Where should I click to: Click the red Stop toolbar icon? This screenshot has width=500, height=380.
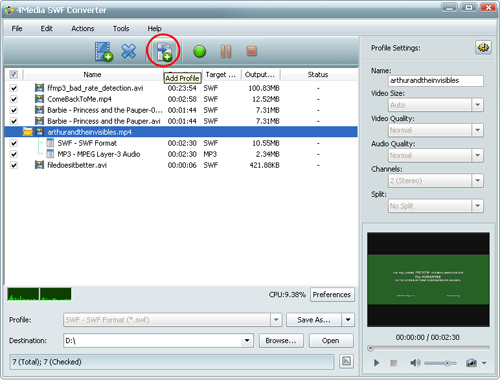[x=251, y=51]
